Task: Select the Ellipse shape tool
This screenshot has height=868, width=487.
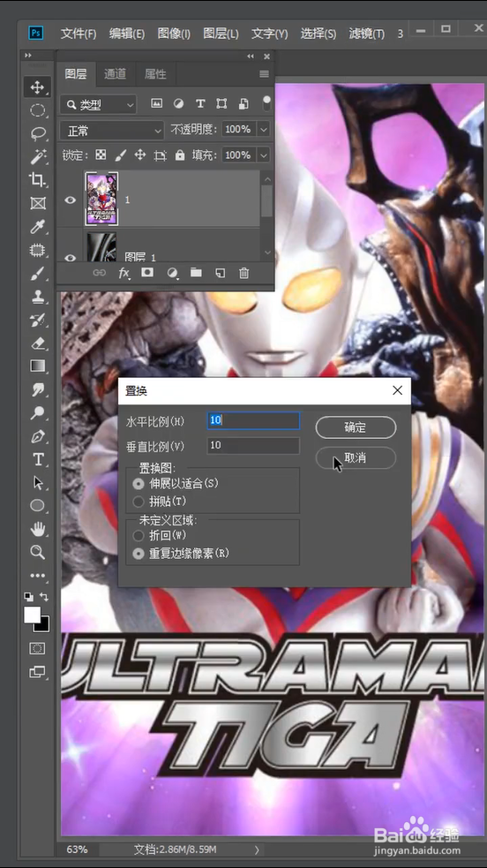Action: click(38, 505)
